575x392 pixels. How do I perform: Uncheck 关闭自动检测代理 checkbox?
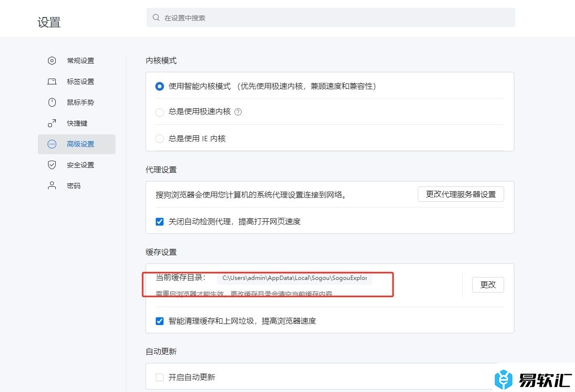coord(160,222)
